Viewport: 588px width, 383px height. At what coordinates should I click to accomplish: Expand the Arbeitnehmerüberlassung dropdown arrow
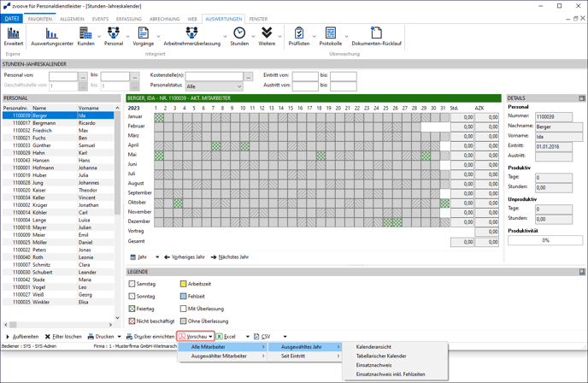[x=225, y=37]
